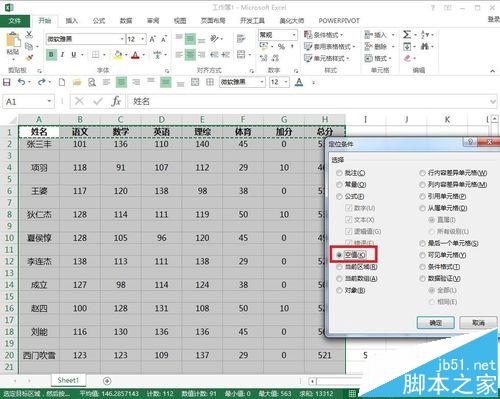Select the 常量(O) radio option
Viewport: 500px width, 399px height.
click(x=339, y=185)
